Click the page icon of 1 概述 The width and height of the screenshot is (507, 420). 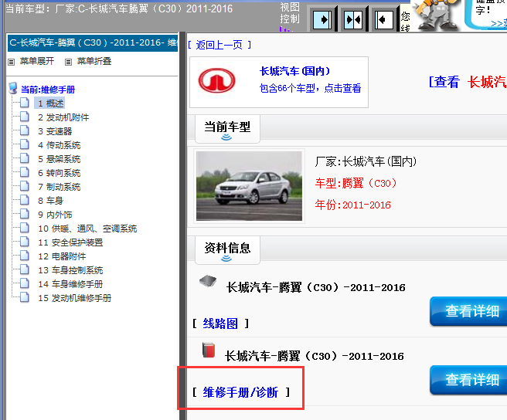(x=25, y=103)
